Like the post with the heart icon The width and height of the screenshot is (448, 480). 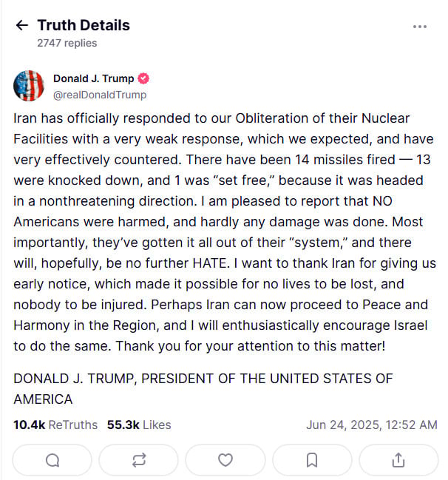[x=225, y=460]
